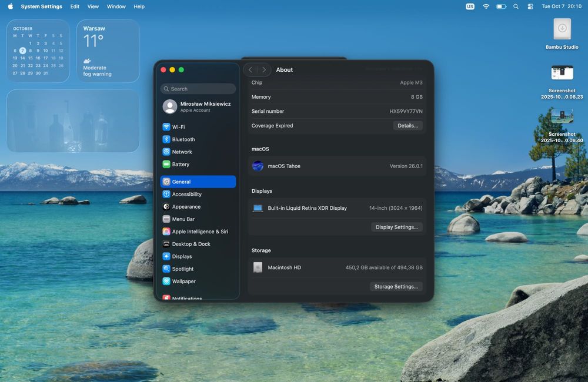Click the Warsaw weather widget
This screenshot has height=382, width=588.
point(108,51)
